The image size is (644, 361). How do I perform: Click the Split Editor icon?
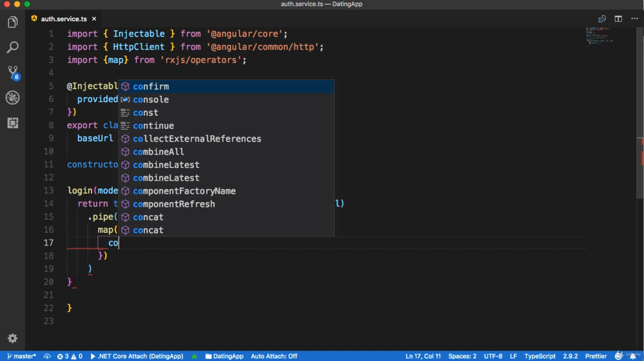618,19
